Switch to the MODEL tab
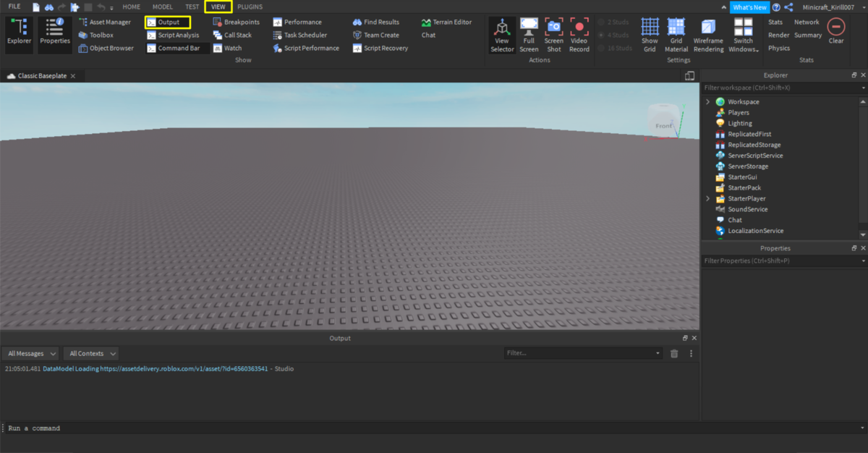Viewport: 868px width, 453px height. click(x=163, y=7)
